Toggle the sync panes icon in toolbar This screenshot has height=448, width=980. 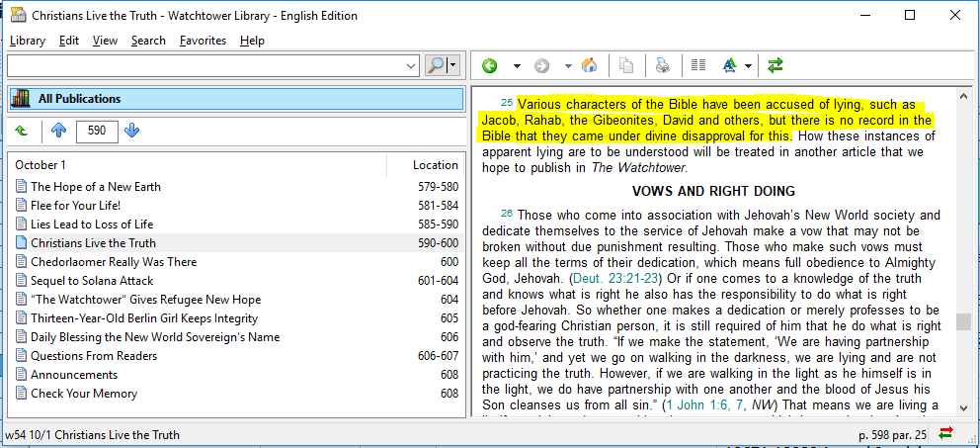pyautogui.click(x=776, y=66)
